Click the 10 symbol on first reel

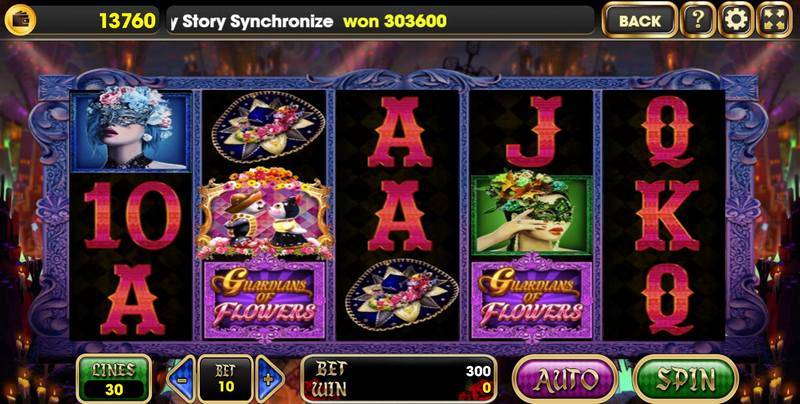click(x=132, y=215)
